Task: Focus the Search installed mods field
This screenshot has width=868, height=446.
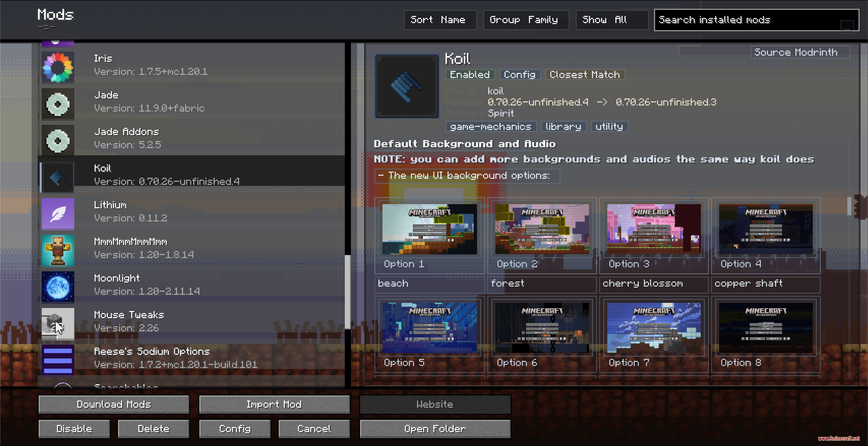Action: [756, 20]
